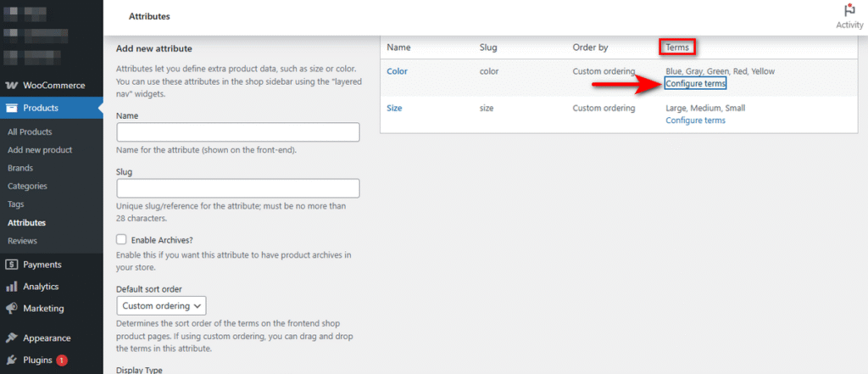This screenshot has width=868, height=374.
Task: Click the Slug column header
Action: [488, 47]
